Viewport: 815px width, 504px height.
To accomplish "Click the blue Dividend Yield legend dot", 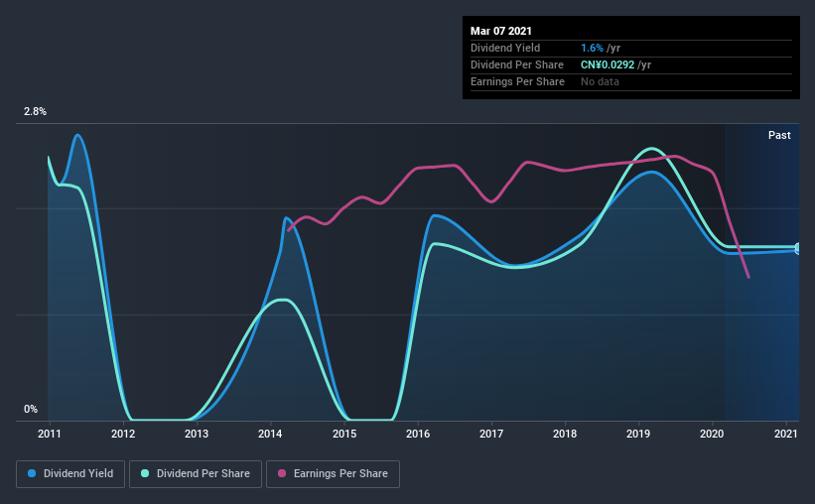I will pos(32,473).
